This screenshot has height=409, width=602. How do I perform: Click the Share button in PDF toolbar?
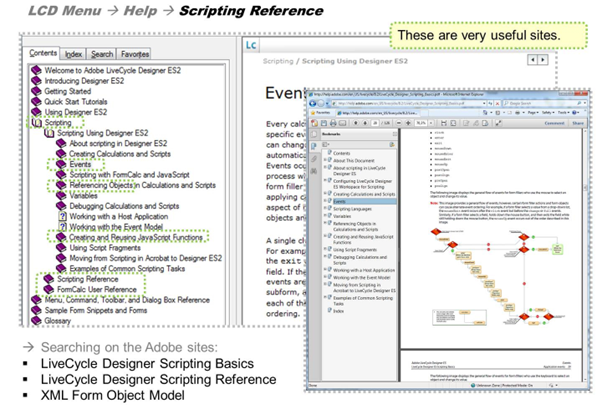click(580, 122)
